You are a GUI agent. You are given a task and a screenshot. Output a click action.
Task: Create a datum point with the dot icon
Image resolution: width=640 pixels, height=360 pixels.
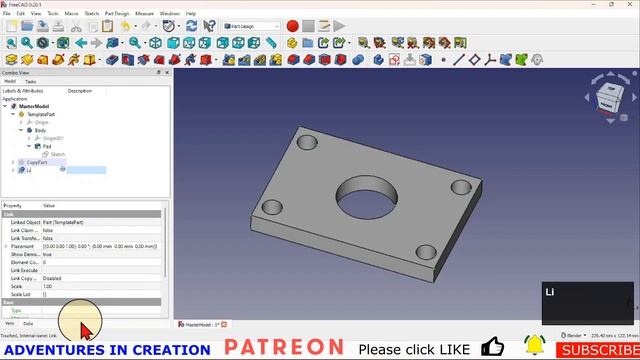[443, 60]
